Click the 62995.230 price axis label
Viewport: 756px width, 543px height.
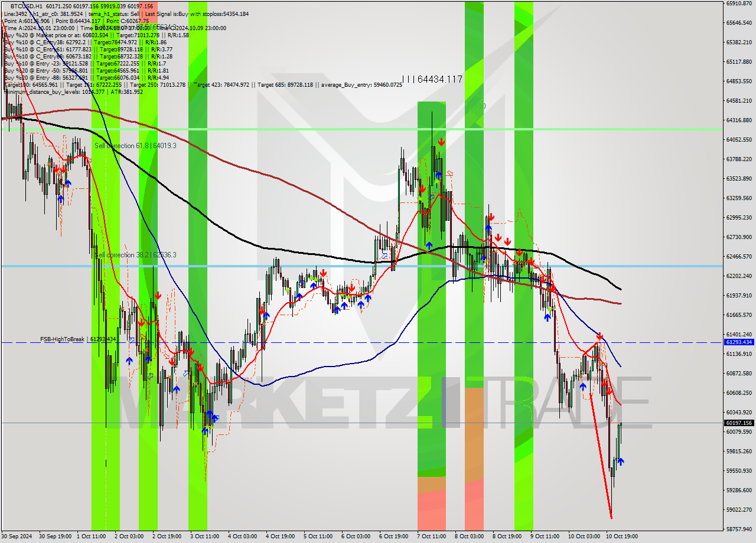click(x=739, y=217)
